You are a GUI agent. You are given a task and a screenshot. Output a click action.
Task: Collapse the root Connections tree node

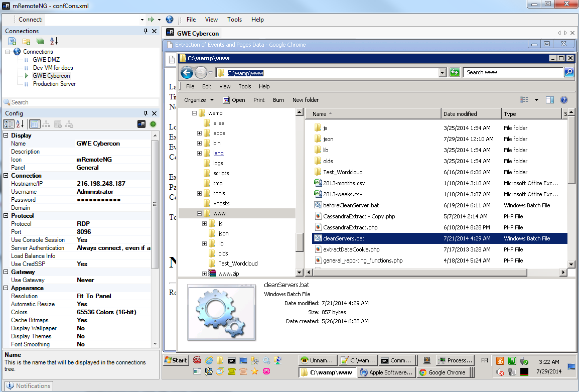coord(9,52)
